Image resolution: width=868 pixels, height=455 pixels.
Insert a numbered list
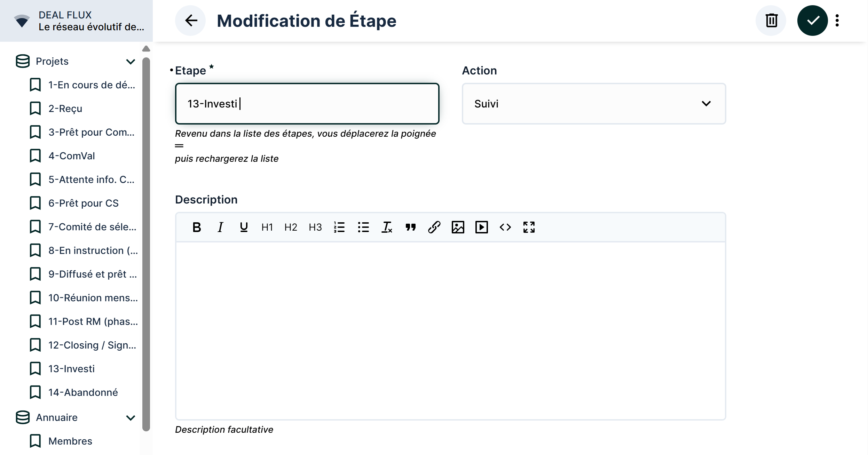tap(339, 227)
